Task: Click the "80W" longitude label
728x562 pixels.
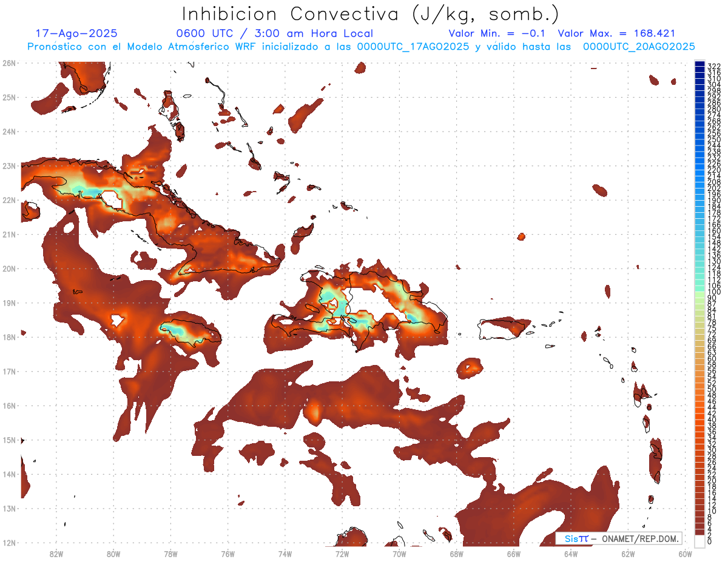Action: pos(113,553)
